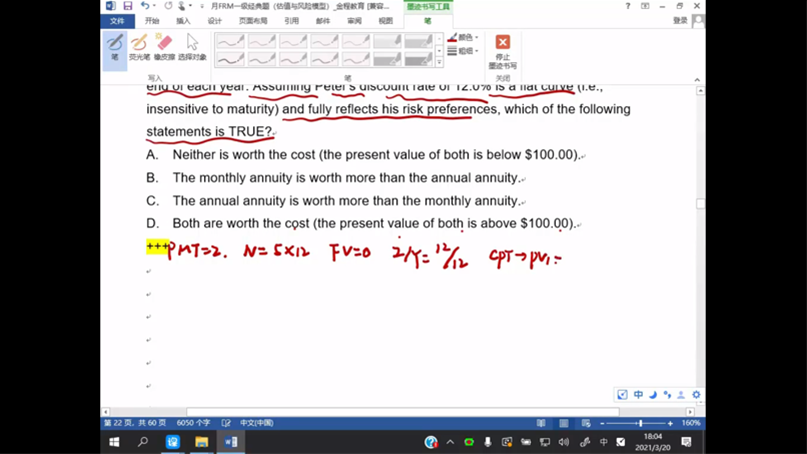807x454 pixels.
Task: Open the 颜色 ink color dropdown
Action: click(x=463, y=37)
